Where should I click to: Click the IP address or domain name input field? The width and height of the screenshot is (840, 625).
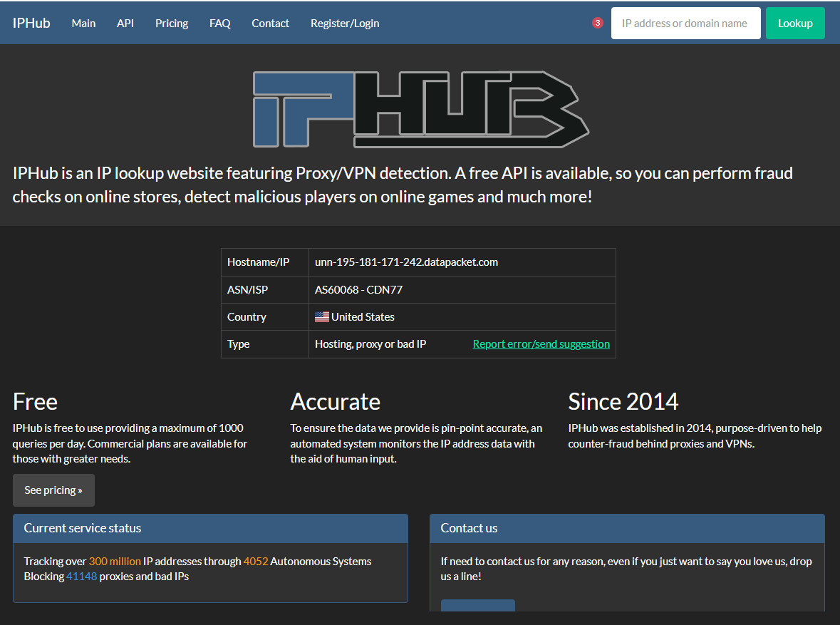click(685, 22)
